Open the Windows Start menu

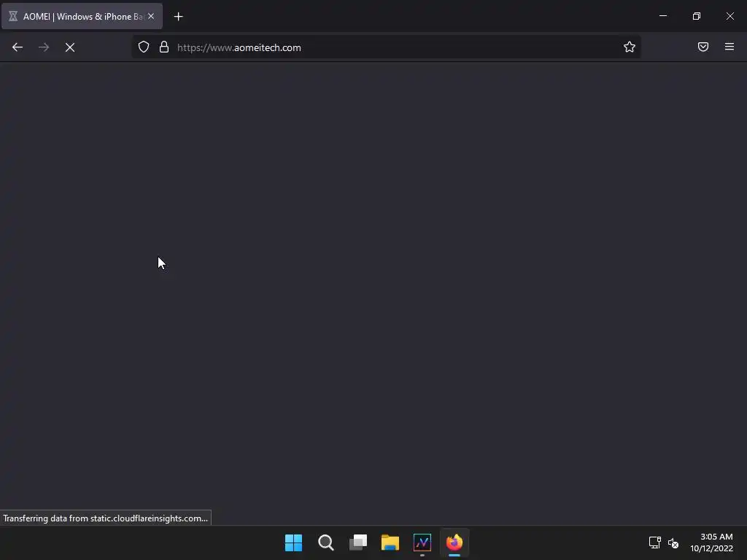coord(293,542)
